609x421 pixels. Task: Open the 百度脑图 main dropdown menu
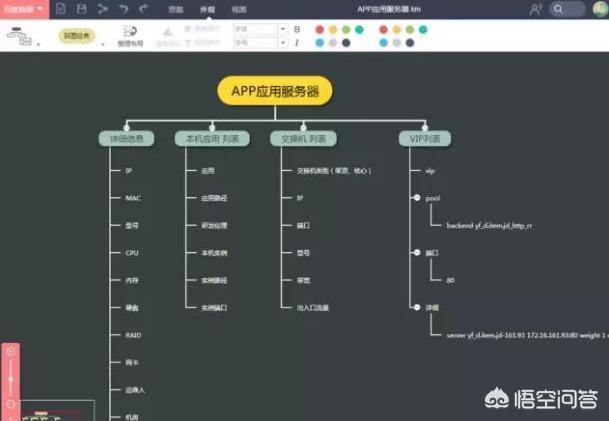coord(24,8)
